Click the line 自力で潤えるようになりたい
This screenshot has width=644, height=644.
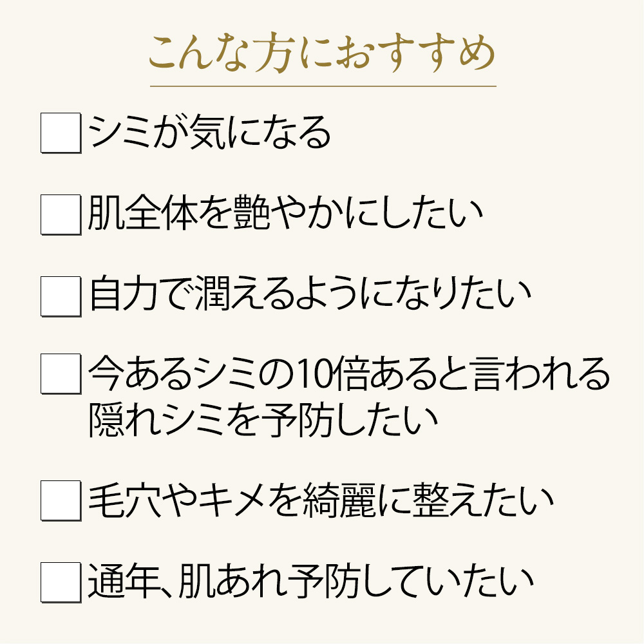310,294
